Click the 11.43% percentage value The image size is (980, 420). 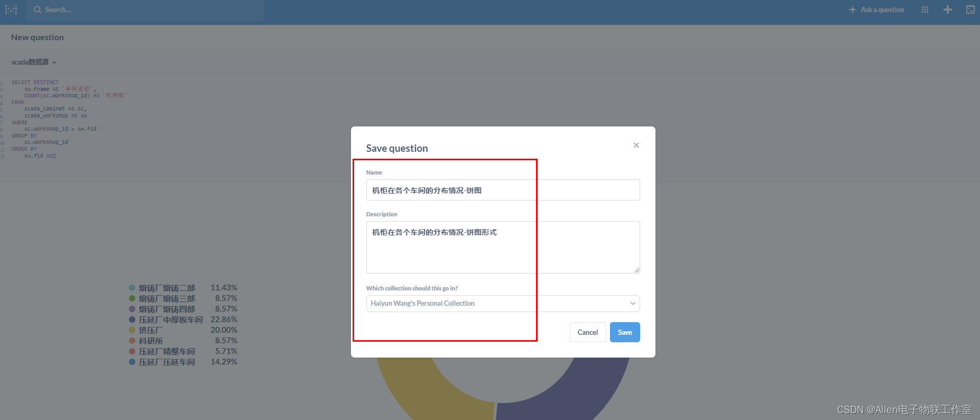click(x=224, y=288)
